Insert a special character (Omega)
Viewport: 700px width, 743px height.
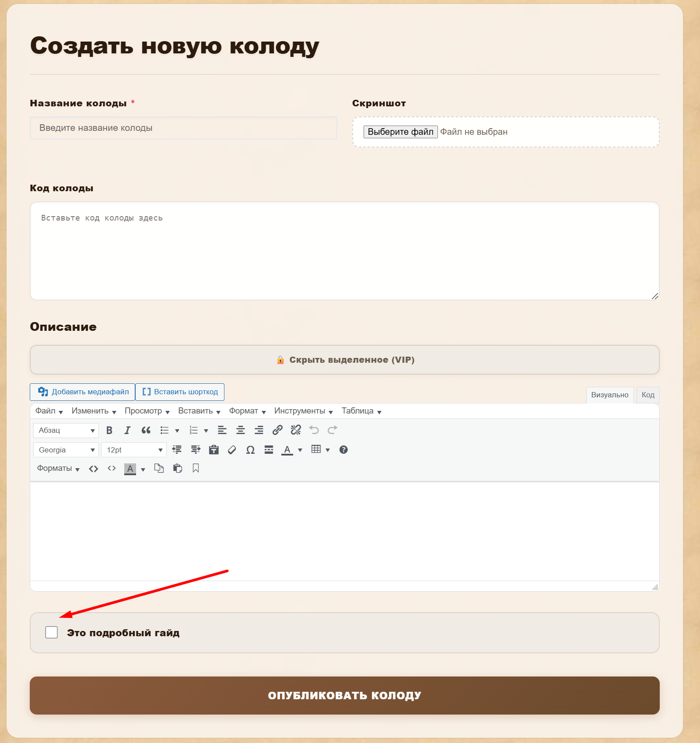250,450
